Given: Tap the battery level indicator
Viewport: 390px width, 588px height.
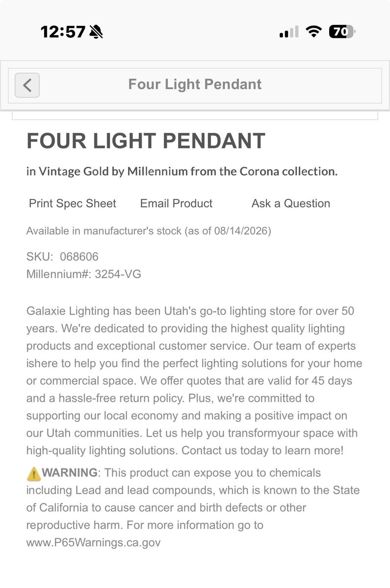Looking at the screenshot, I should pos(342,32).
